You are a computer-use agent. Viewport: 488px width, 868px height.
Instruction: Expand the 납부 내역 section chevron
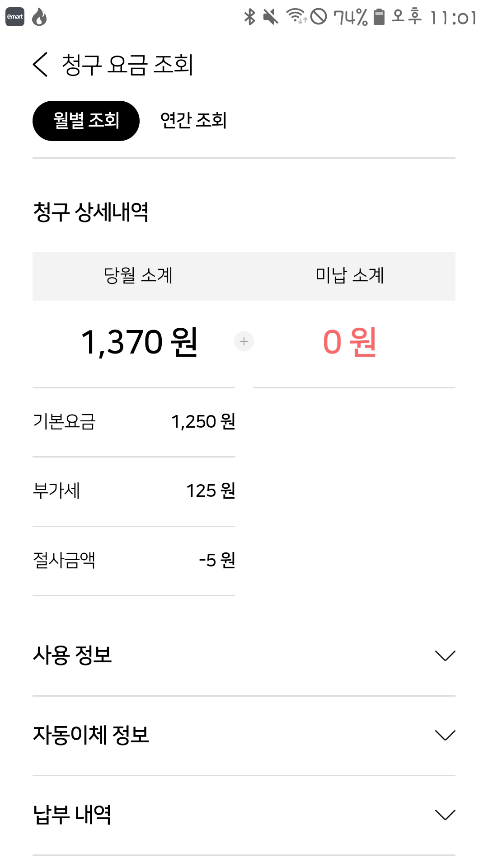(x=445, y=815)
